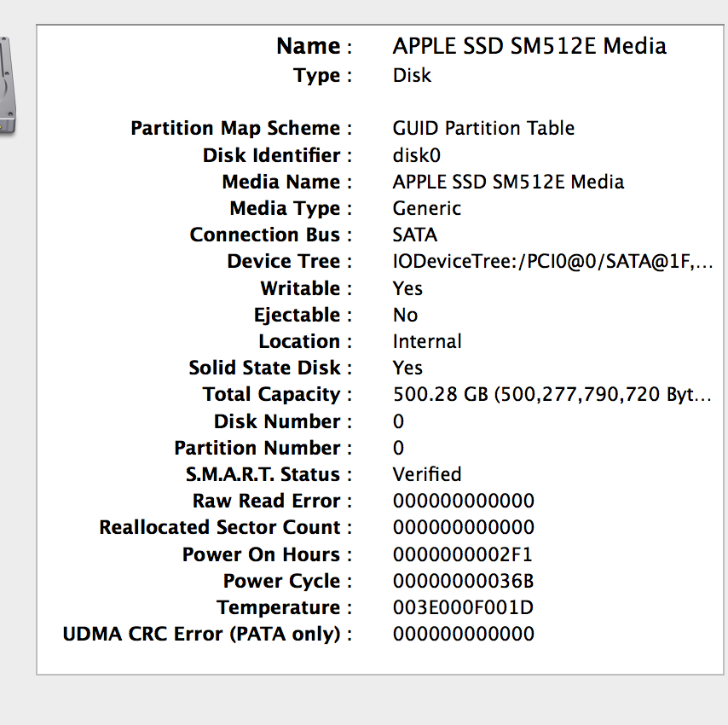Click the hard drive icon at left

(x=8, y=86)
